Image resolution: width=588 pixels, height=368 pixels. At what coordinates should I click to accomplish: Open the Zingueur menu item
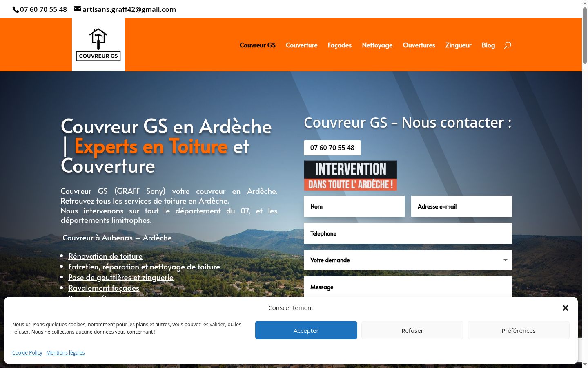pyautogui.click(x=459, y=45)
